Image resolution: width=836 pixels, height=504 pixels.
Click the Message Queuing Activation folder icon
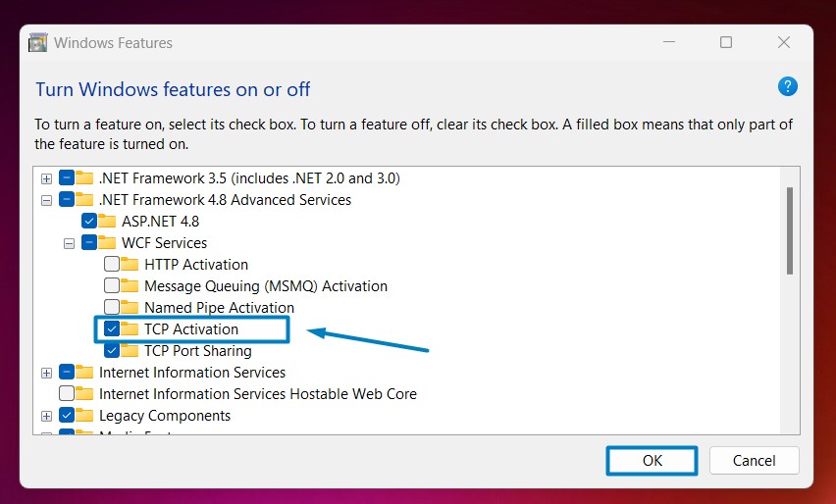coord(130,285)
